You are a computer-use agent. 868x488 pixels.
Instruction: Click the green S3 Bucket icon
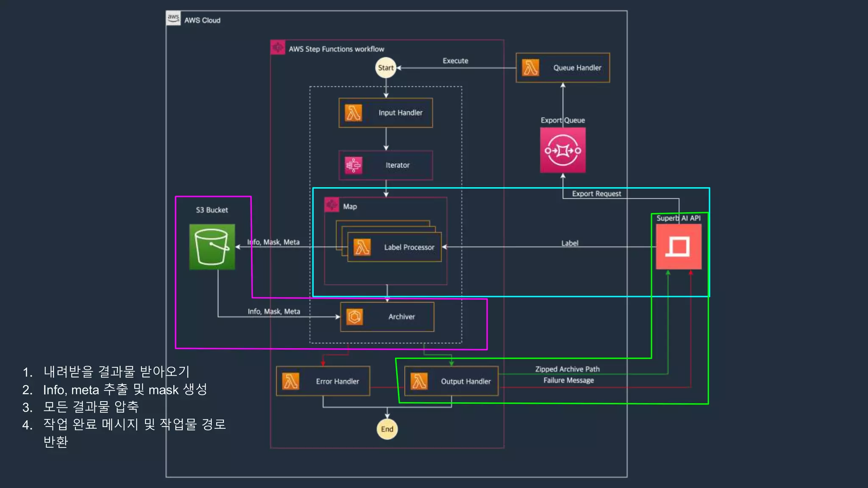pyautogui.click(x=212, y=247)
